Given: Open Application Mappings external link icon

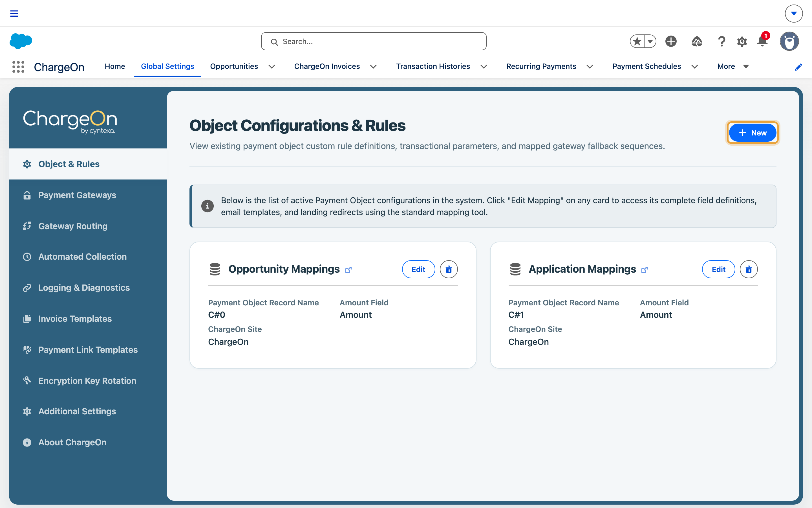Looking at the screenshot, I should pos(644,270).
